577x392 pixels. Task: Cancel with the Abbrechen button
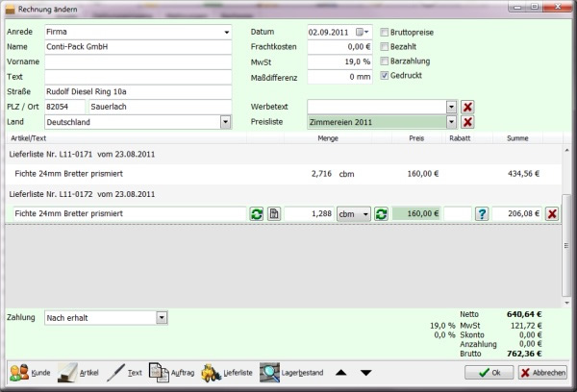542,373
